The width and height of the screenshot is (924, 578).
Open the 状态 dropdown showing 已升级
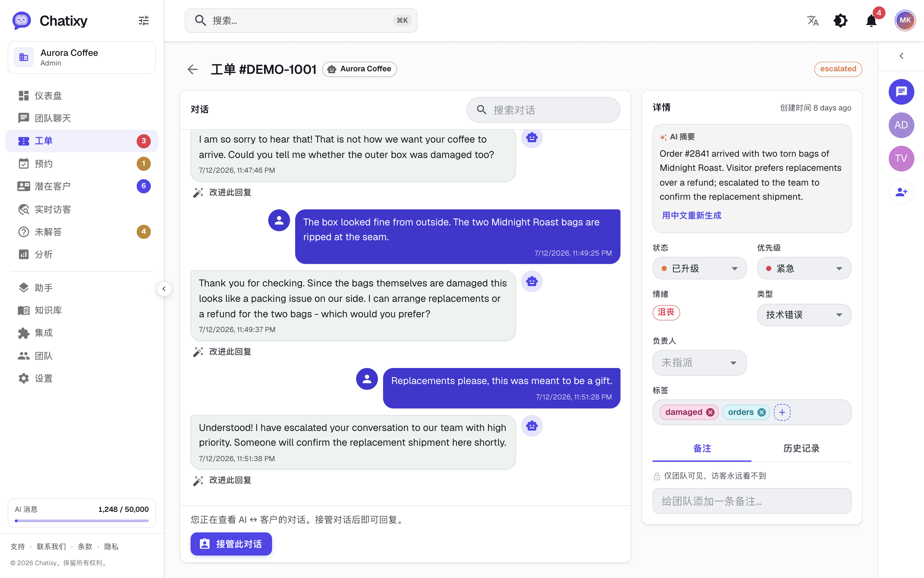coord(699,268)
